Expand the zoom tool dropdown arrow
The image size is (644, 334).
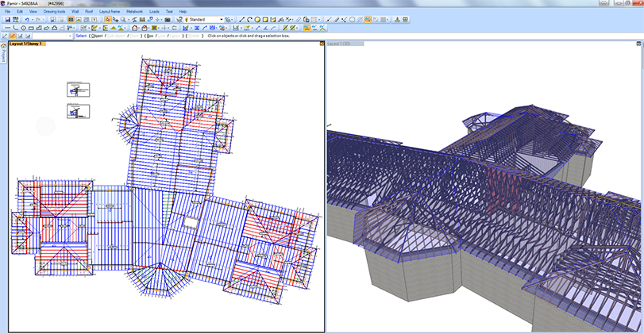129,19
